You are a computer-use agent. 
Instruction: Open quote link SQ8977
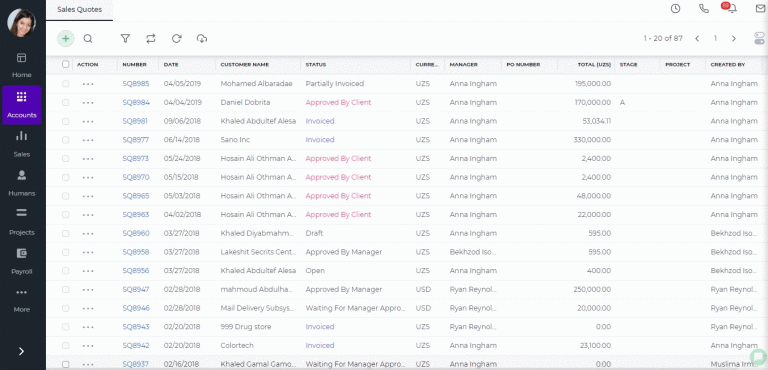(136, 140)
